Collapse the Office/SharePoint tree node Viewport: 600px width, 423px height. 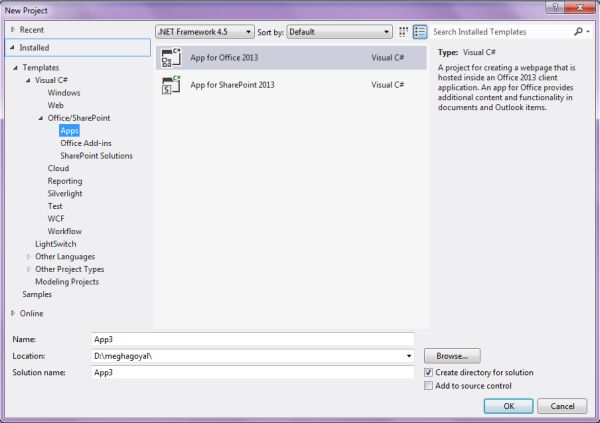(x=41, y=118)
